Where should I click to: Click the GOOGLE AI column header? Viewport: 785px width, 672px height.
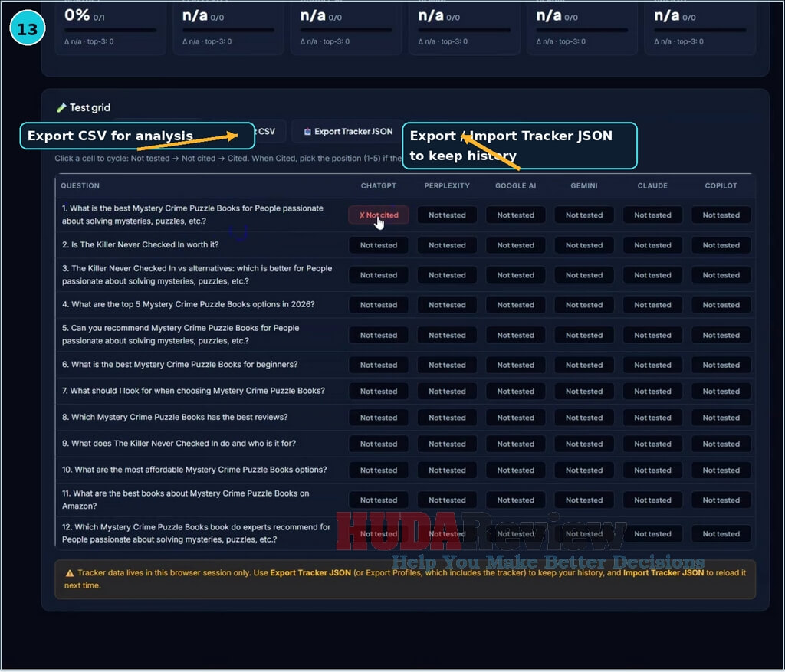[516, 185]
